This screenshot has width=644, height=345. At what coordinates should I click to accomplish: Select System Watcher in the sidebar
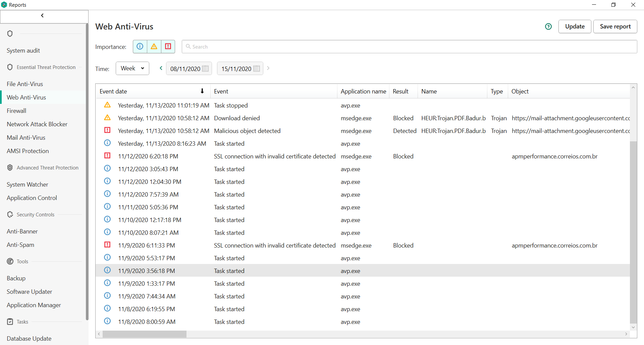tap(28, 185)
